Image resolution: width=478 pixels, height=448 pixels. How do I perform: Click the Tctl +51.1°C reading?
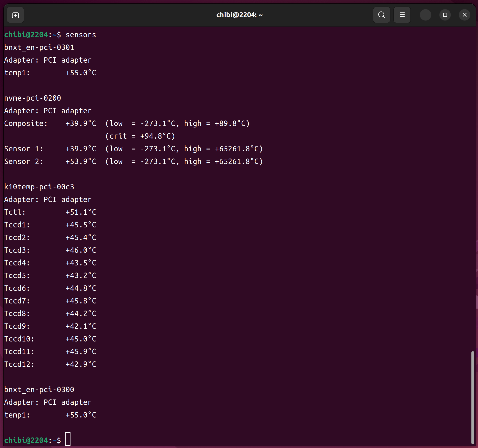(81, 212)
